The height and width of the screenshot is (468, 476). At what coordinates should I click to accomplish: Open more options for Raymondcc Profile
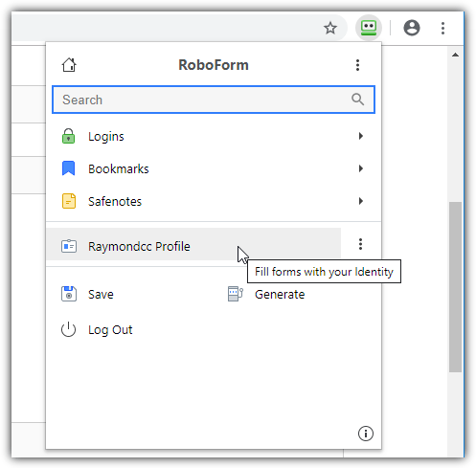[x=360, y=244]
